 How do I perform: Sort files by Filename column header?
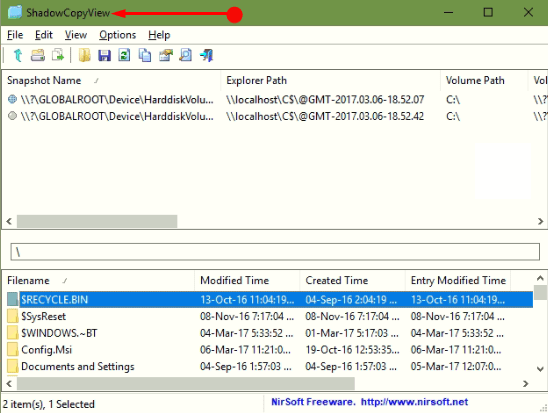pyautogui.click(x=98, y=280)
